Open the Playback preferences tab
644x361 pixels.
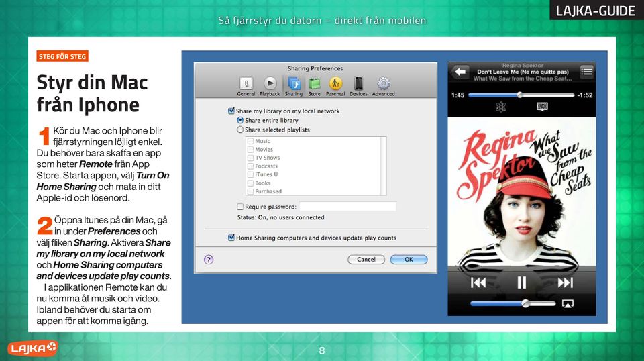[x=270, y=87]
